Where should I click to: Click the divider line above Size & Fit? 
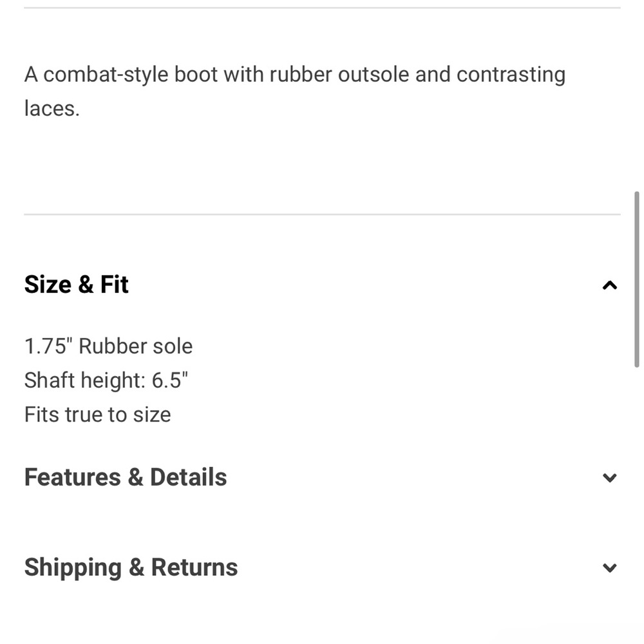322,214
